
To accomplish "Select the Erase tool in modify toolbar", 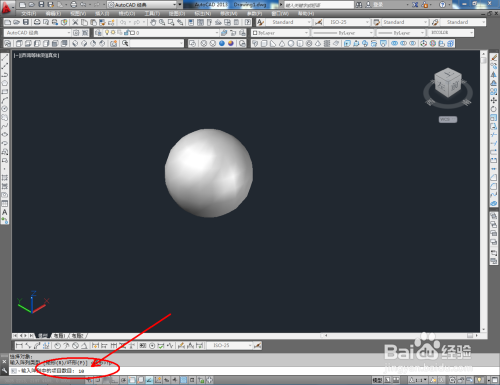I will click(494, 57).
